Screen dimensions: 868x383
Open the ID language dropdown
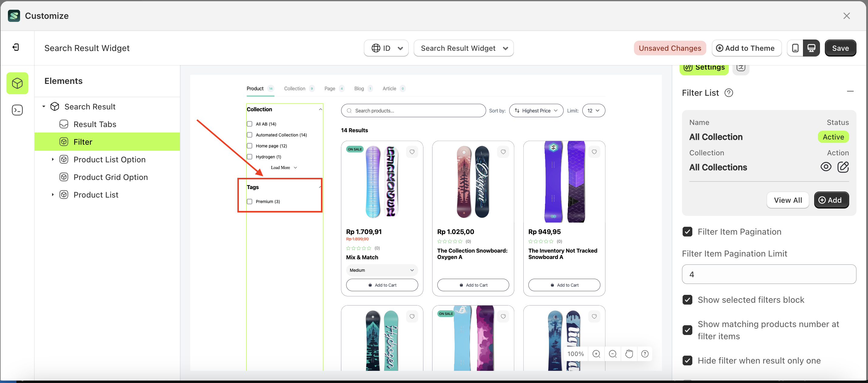[386, 48]
